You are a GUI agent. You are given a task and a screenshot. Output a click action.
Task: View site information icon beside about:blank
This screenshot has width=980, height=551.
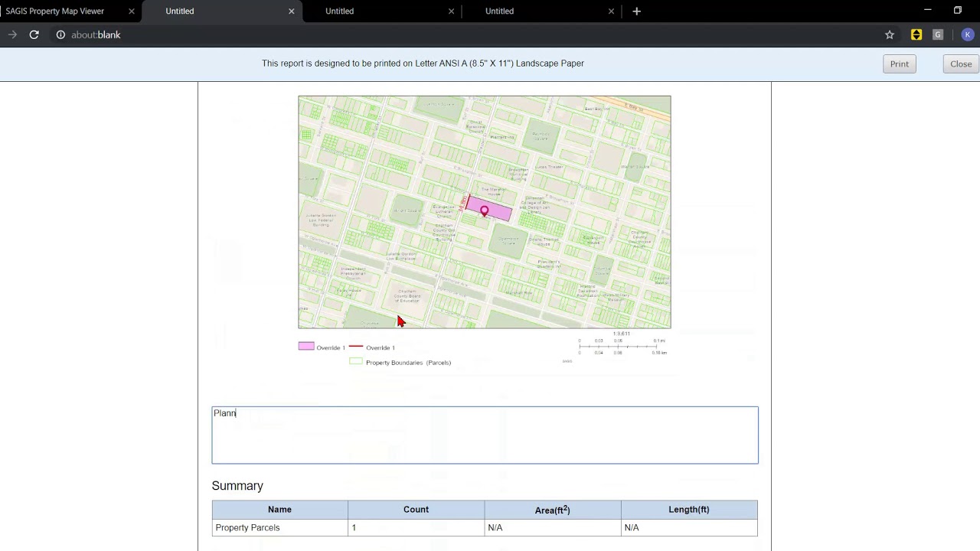coord(60,34)
